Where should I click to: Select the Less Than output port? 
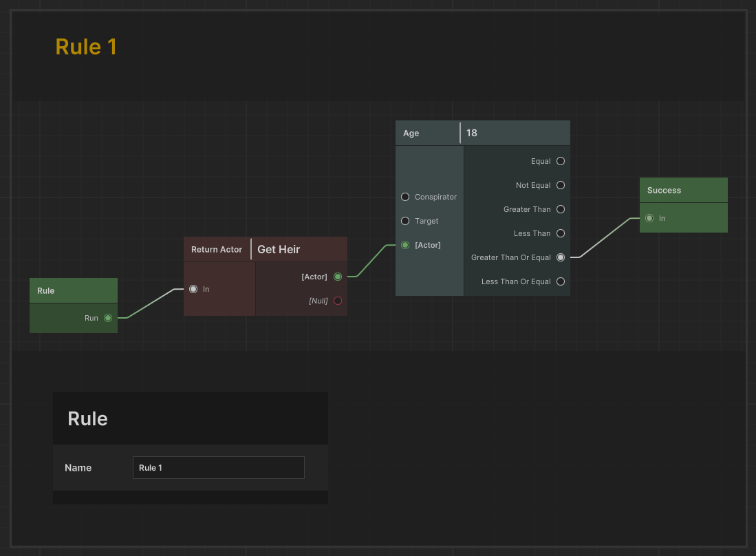click(561, 233)
